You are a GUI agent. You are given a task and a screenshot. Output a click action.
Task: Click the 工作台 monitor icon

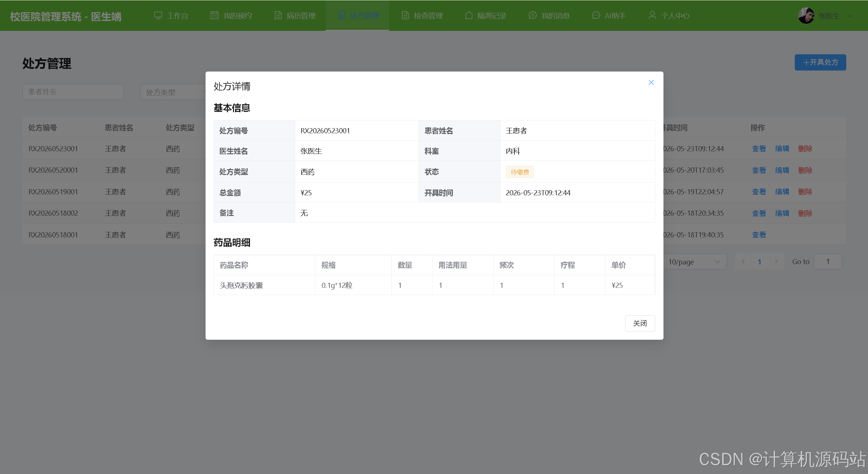[x=158, y=16]
